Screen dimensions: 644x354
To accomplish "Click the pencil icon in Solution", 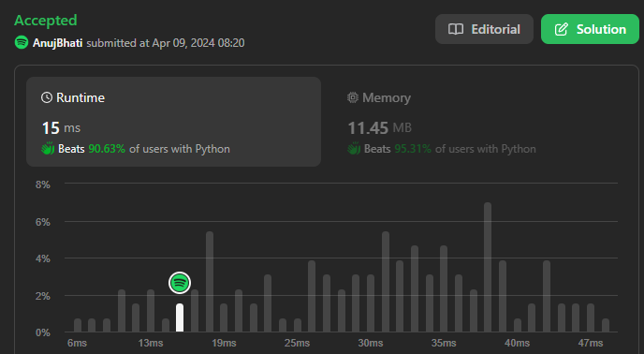I will tap(562, 29).
